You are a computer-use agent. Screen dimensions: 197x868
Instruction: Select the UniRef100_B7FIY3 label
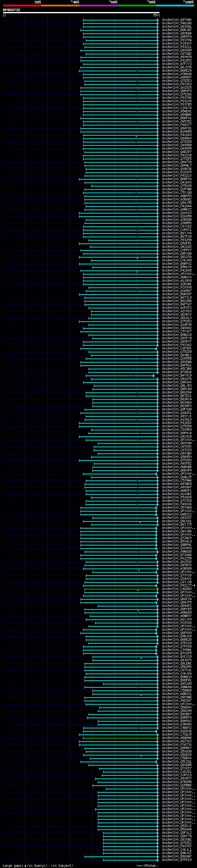[x=176, y=64]
